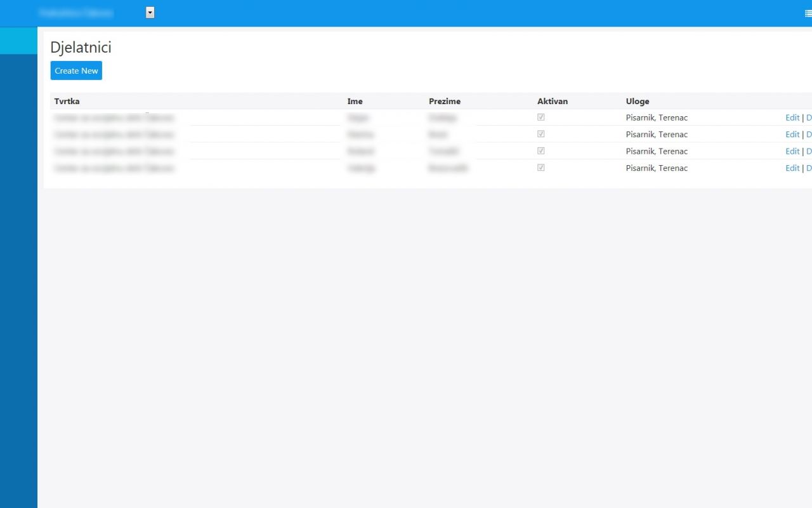Screen dimensions: 812x508
Task: Click the Create New button
Action: click(x=76, y=70)
